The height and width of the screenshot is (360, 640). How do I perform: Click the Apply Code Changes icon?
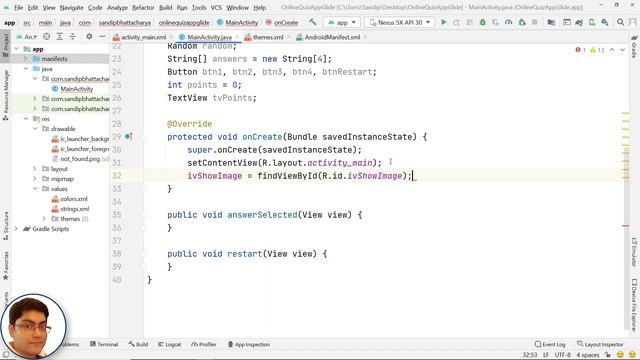pos(469,22)
